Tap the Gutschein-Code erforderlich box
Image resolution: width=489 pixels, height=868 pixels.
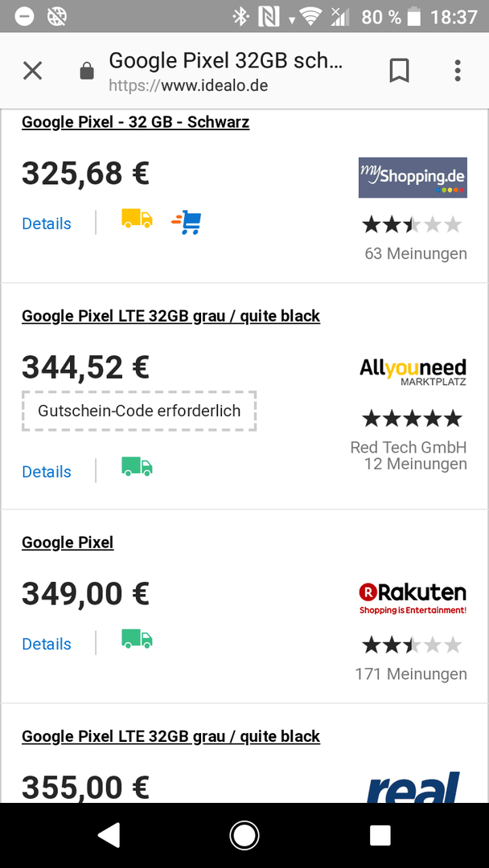click(139, 411)
